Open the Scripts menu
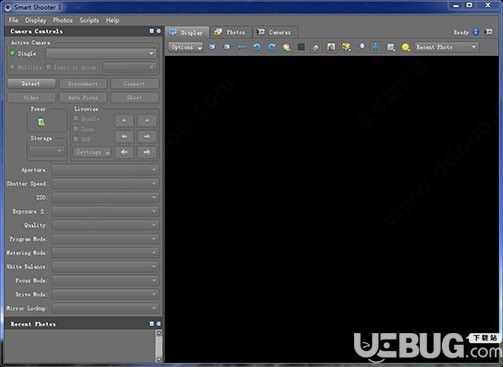This screenshot has width=503, height=367. tap(89, 20)
